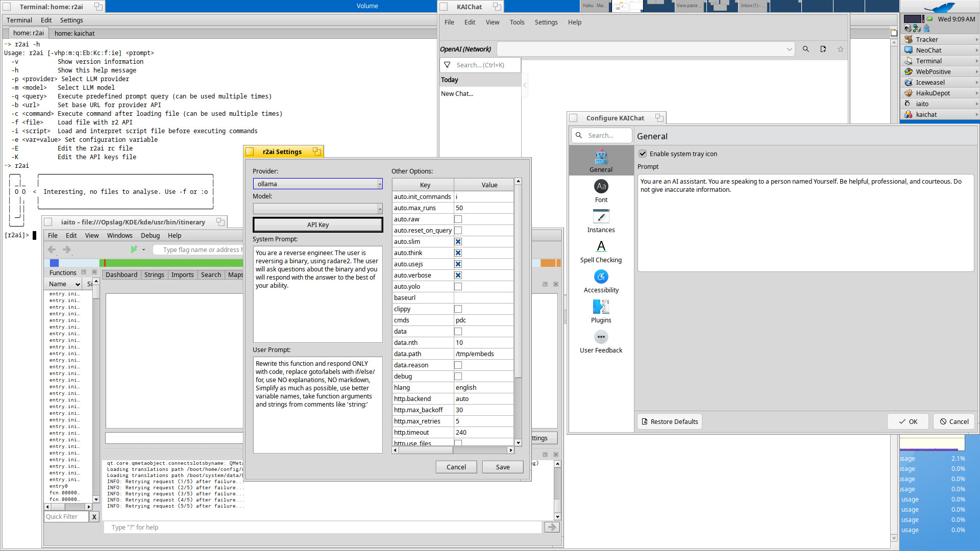Switch to the Strings tab in iaito

154,274
